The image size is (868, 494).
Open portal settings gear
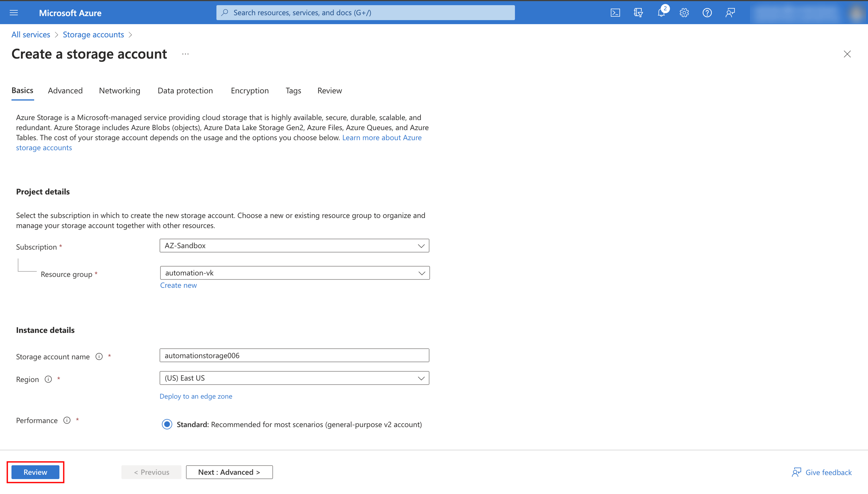pos(684,13)
